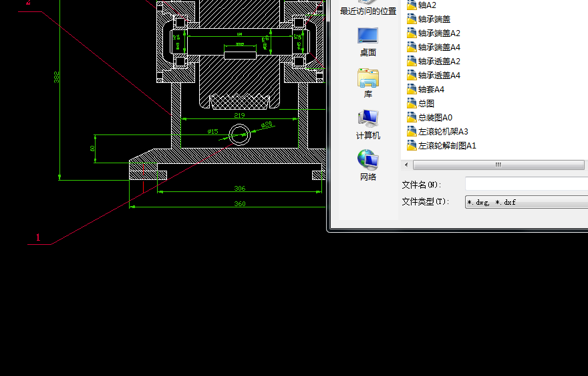Screen dimensions: 588x376
Task: Select the file 轴承端盖
Action: [x=428, y=19]
